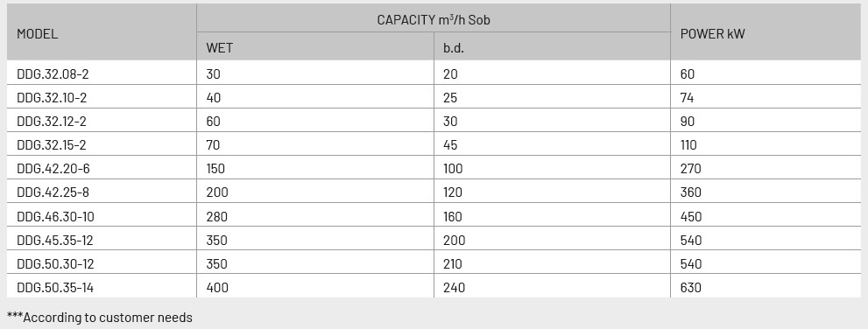Select model DDG.32.10-2 row label
The height and width of the screenshot is (329, 868).
pos(52,98)
